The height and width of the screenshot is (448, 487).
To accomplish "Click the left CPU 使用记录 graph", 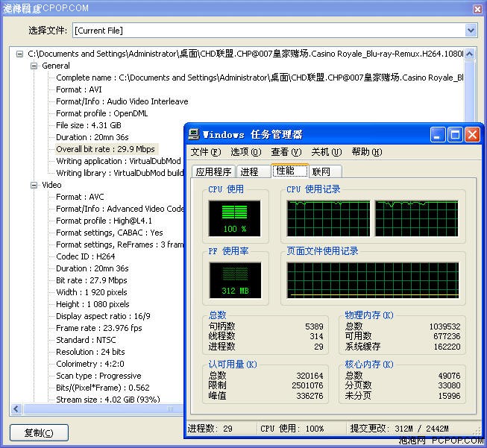I will pyautogui.click(x=329, y=218).
